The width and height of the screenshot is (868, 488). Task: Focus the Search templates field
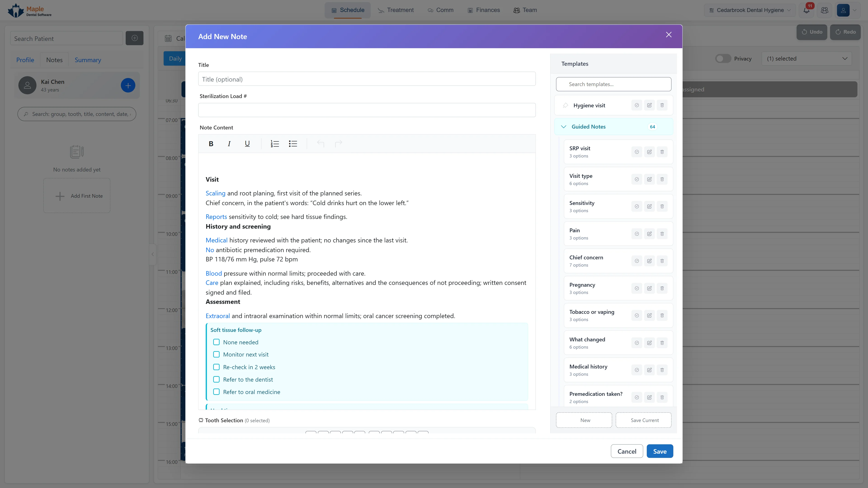click(x=613, y=84)
